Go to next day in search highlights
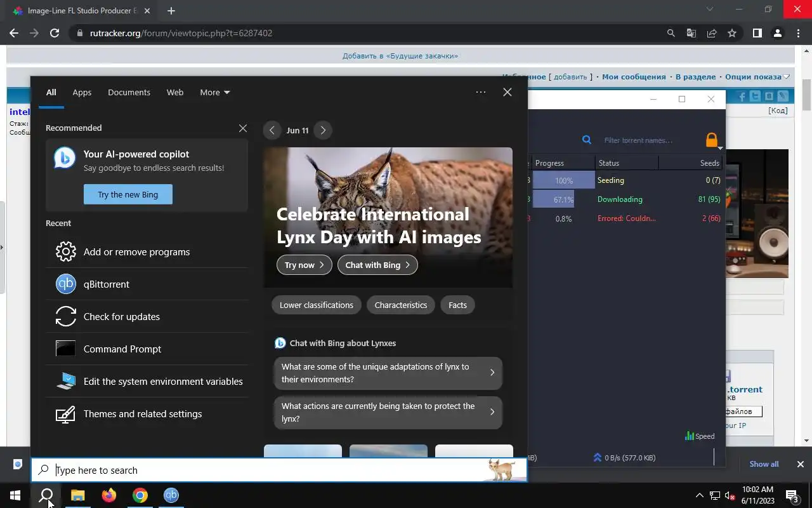 pos(323,130)
